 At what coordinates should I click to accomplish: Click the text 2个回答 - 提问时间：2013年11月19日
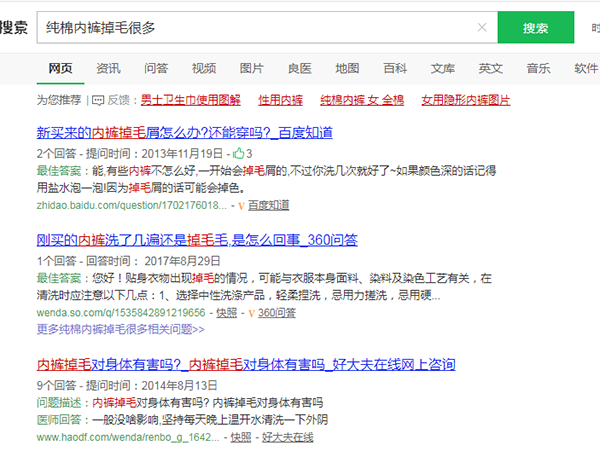point(130,153)
